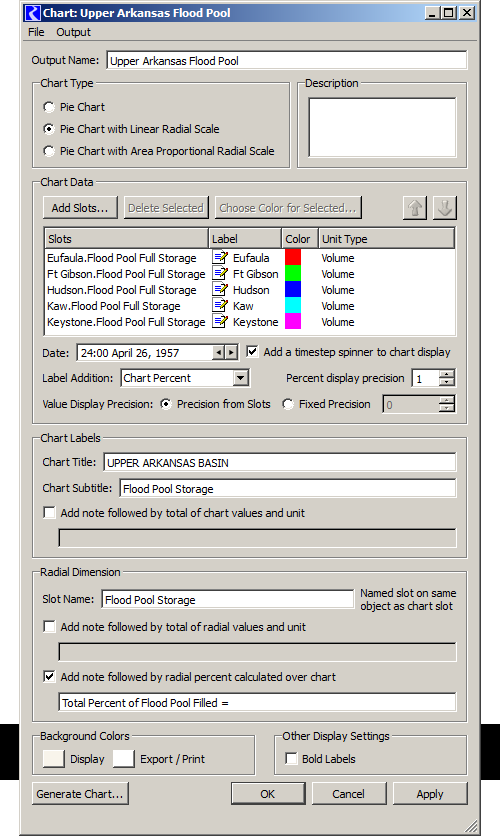
Task: Uncheck Add a timestep spinner to chart display
Action: (252, 352)
